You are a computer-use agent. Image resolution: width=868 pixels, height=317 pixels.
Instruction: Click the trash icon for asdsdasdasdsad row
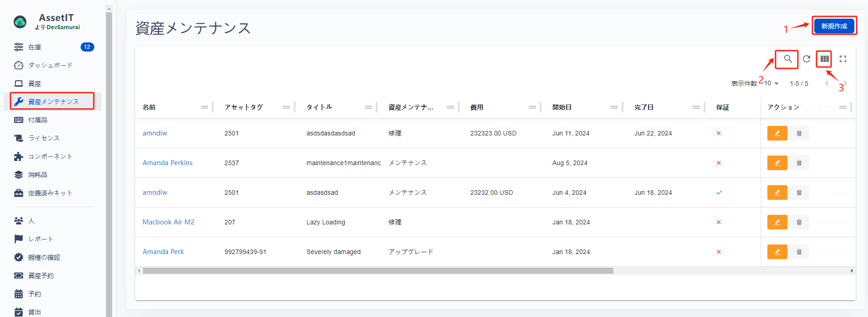[x=799, y=133]
